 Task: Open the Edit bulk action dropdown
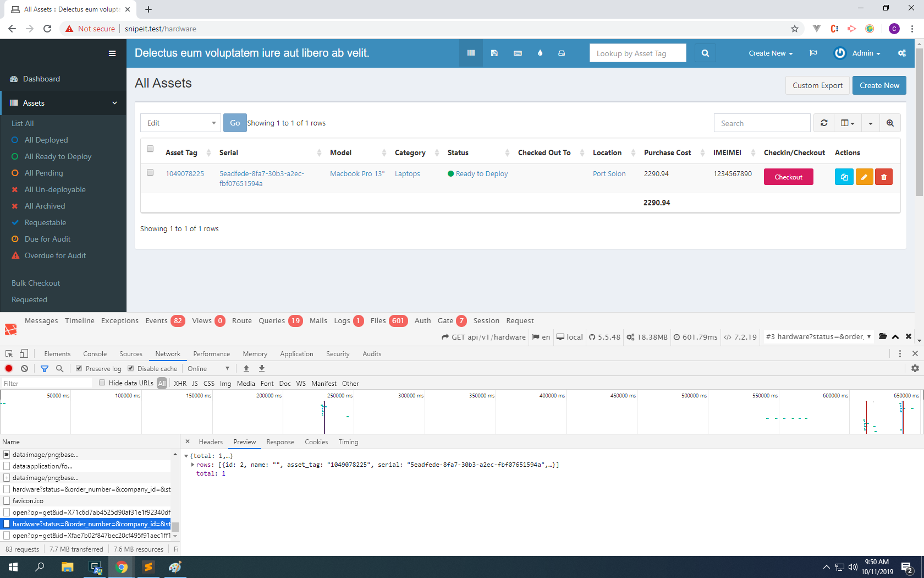click(x=180, y=123)
